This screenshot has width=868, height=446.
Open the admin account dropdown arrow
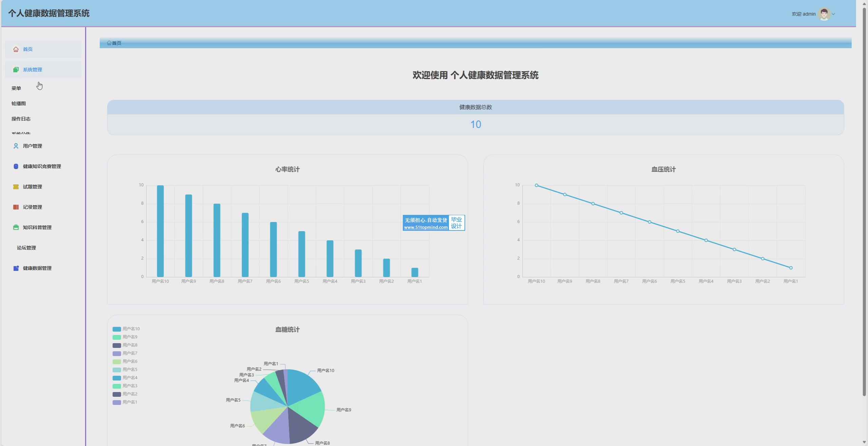coord(833,14)
